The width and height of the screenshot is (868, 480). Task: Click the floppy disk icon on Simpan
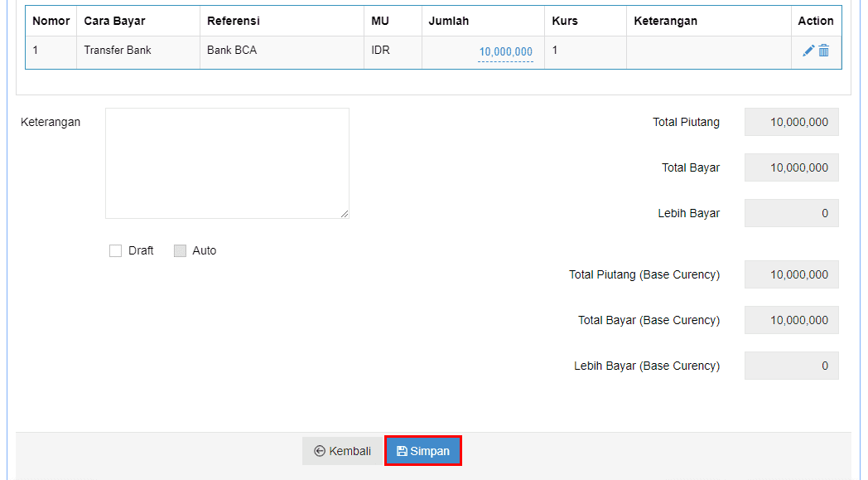[x=402, y=451]
